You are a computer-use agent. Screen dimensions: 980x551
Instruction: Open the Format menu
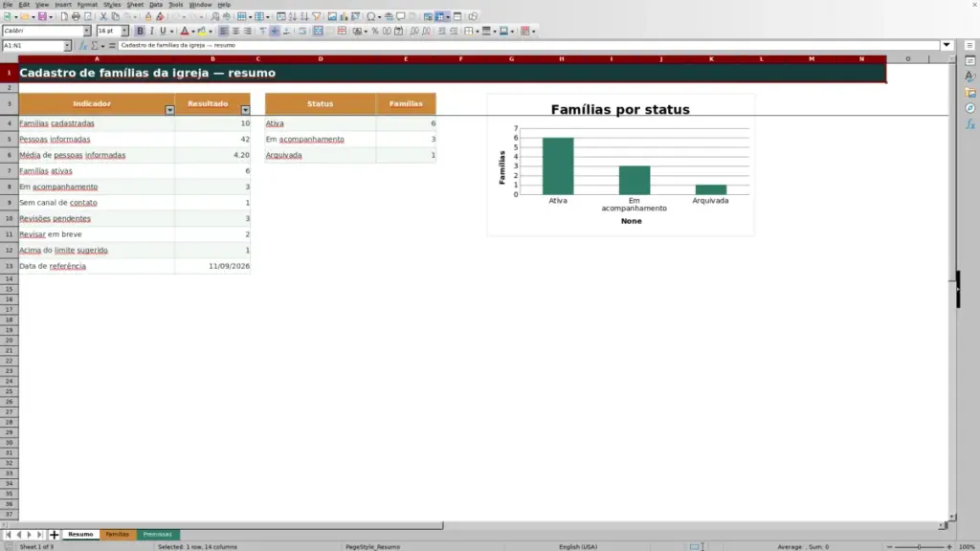pyautogui.click(x=87, y=5)
